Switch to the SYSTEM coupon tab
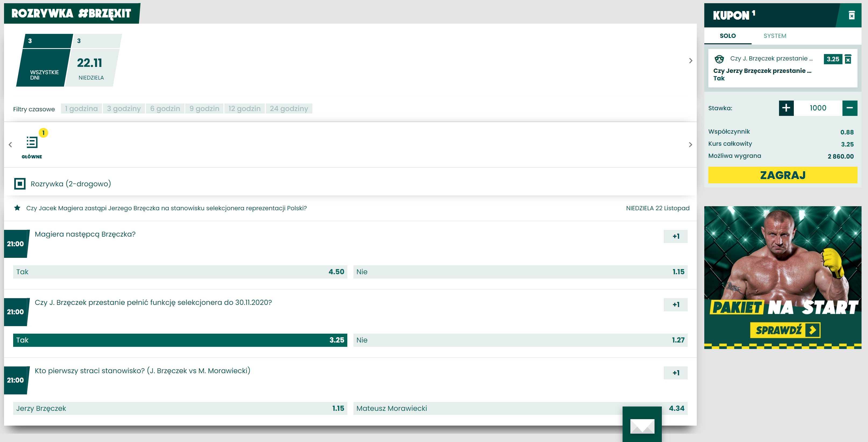 [775, 36]
